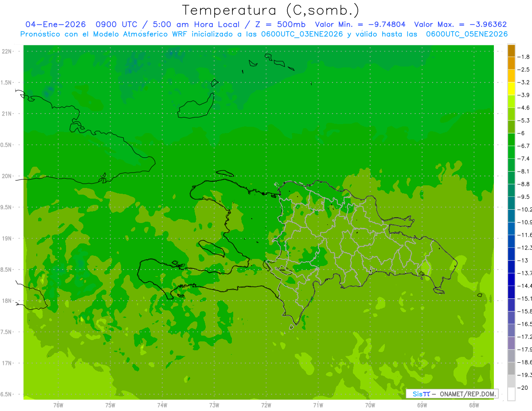Click the 'Valor Max. = -3.96362' value
This screenshot has width=532, height=411.
point(460,25)
